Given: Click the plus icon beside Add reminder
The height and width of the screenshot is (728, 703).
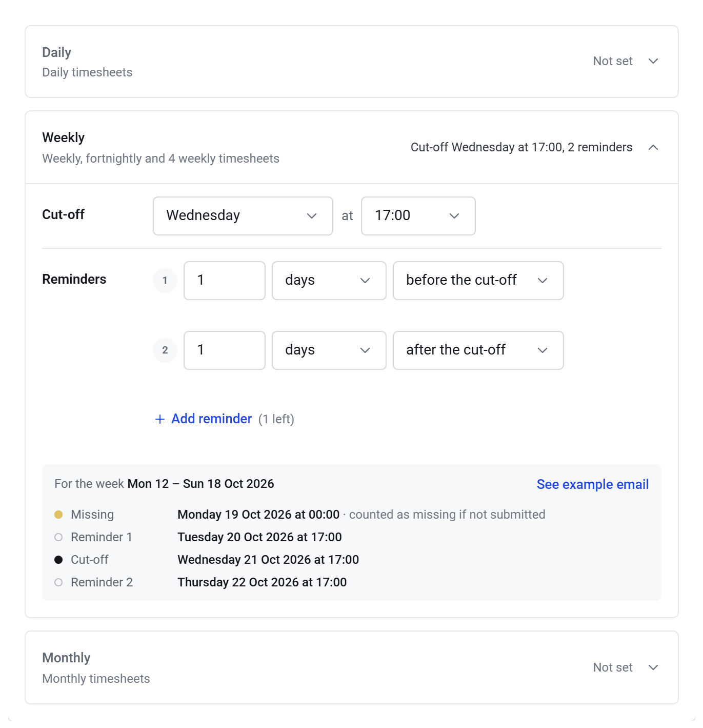Looking at the screenshot, I should tap(160, 419).
